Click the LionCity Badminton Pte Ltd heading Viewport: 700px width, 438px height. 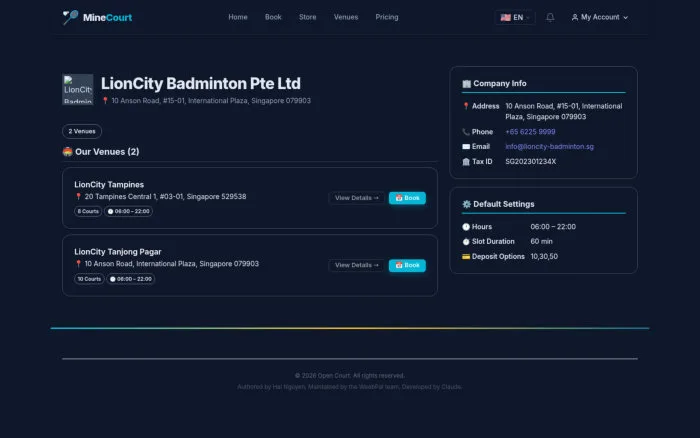(x=201, y=83)
